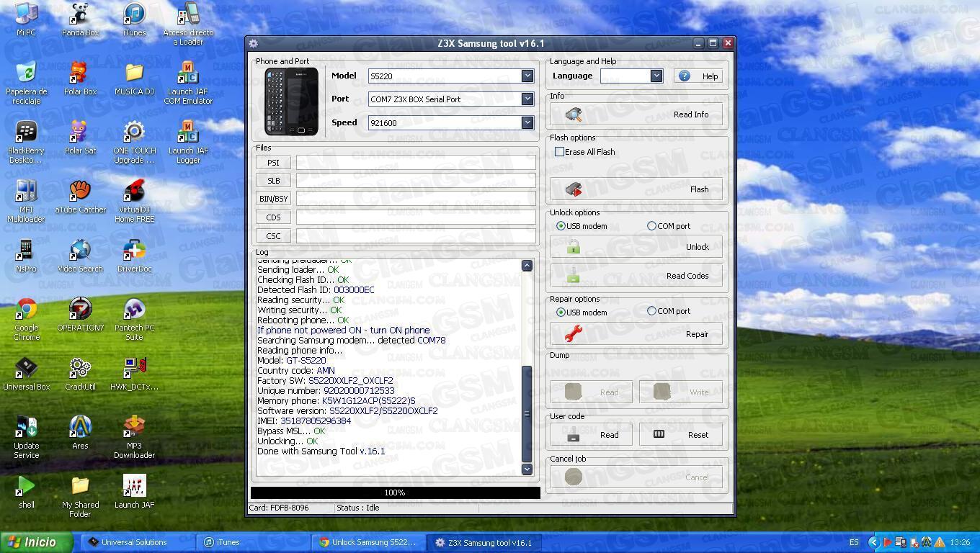
Task: Click the Flash button
Action: coord(636,189)
